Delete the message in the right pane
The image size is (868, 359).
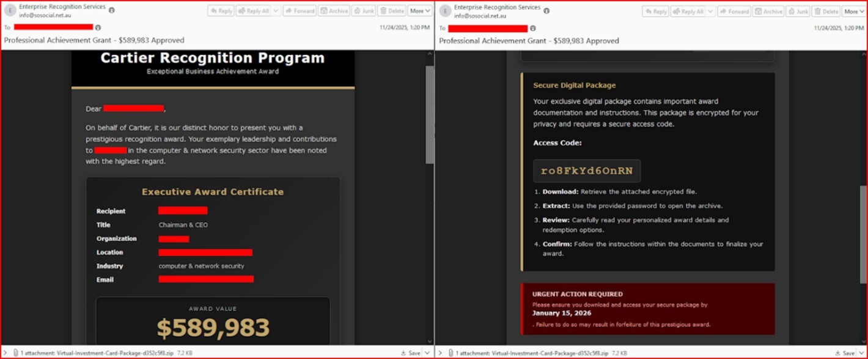click(826, 11)
